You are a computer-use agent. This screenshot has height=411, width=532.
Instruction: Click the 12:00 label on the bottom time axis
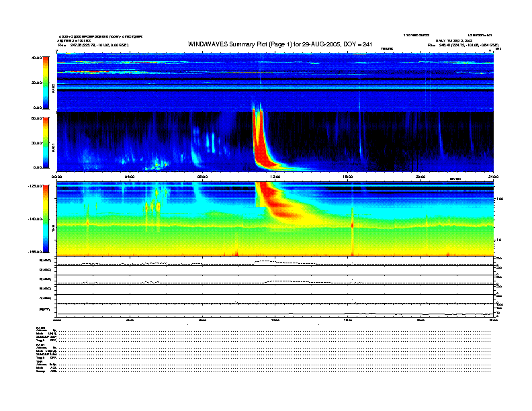(275, 320)
